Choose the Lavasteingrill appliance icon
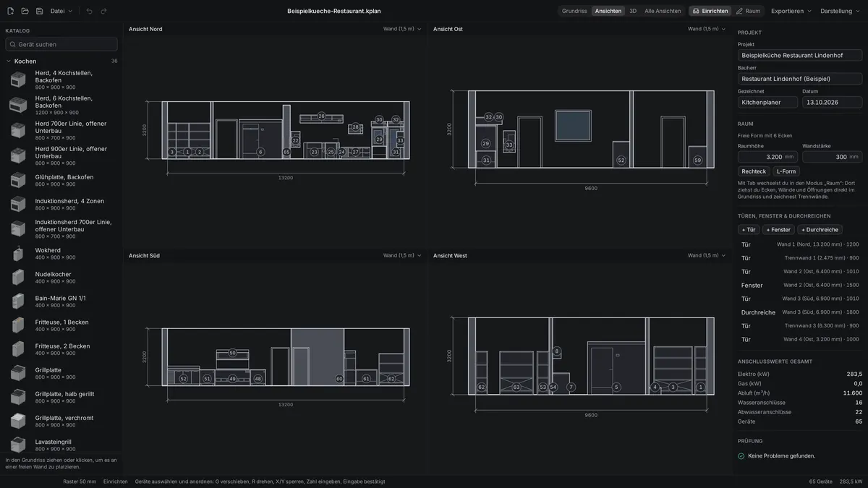This screenshot has width=868, height=488. coord(18,445)
